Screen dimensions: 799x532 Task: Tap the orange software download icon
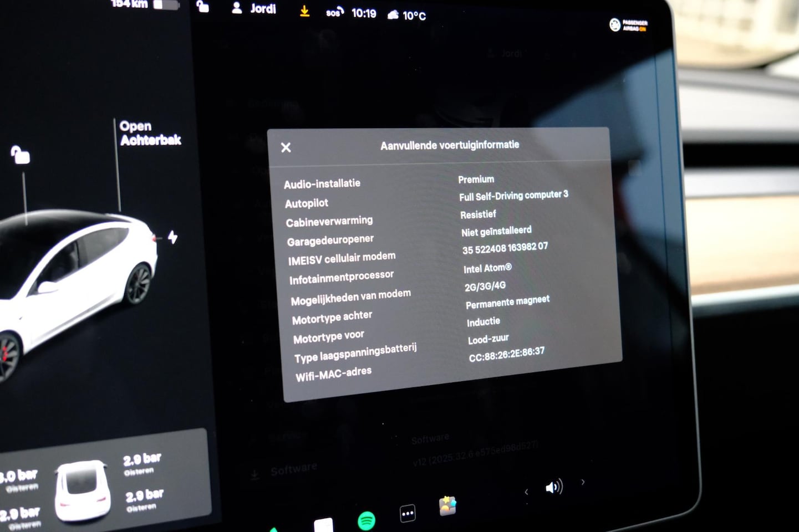[304, 11]
